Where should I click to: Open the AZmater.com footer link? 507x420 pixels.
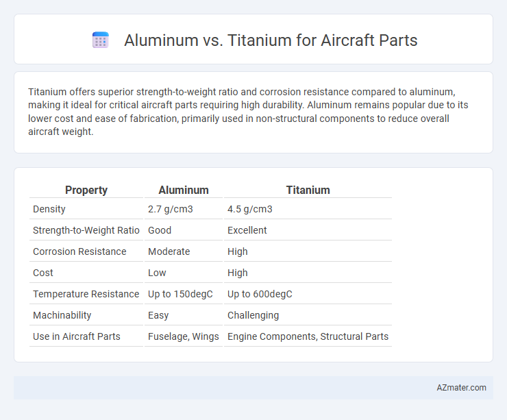tap(461, 387)
